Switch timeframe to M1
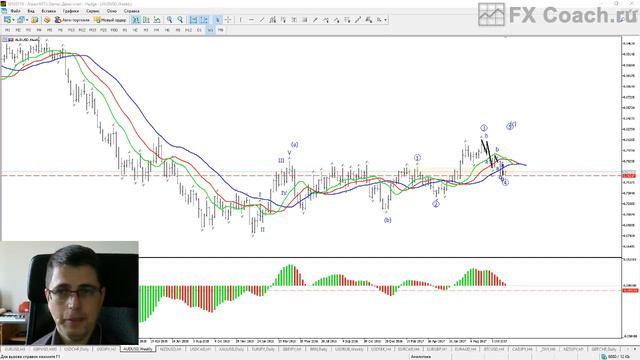 pos(7,30)
